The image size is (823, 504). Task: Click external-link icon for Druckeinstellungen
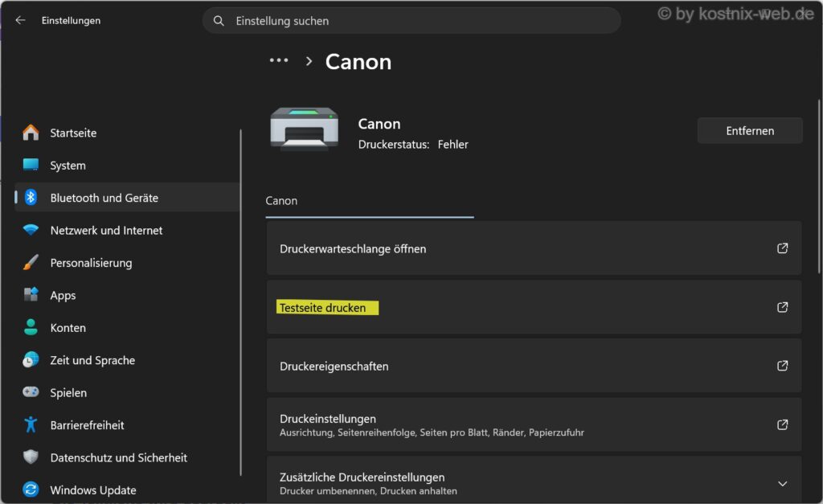pyautogui.click(x=783, y=424)
